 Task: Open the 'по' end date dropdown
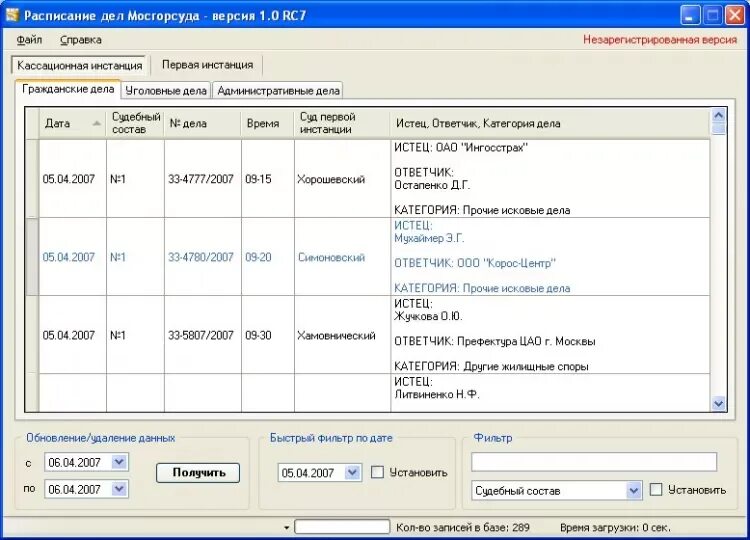click(x=119, y=489)
